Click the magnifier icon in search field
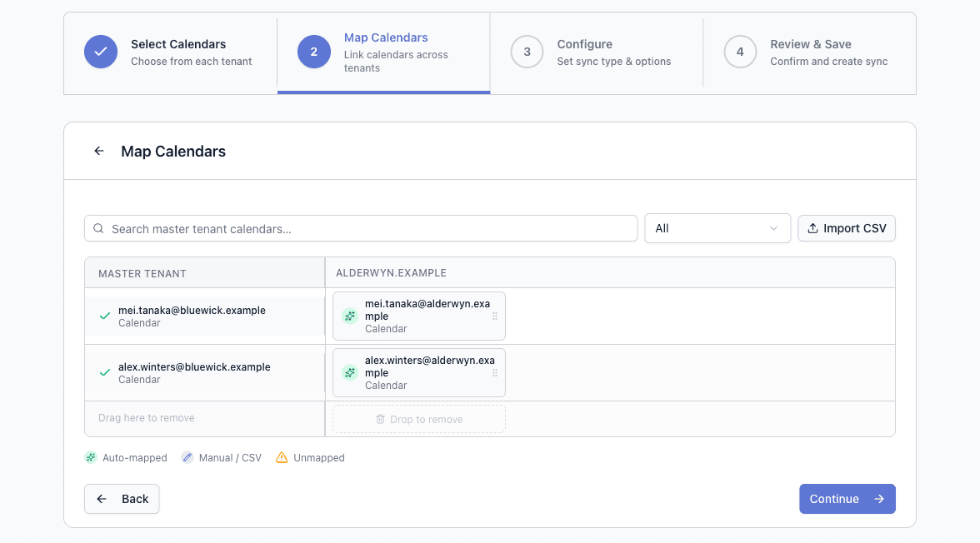Viewport: 980px width, 543px height. click(x=98, y=229)
